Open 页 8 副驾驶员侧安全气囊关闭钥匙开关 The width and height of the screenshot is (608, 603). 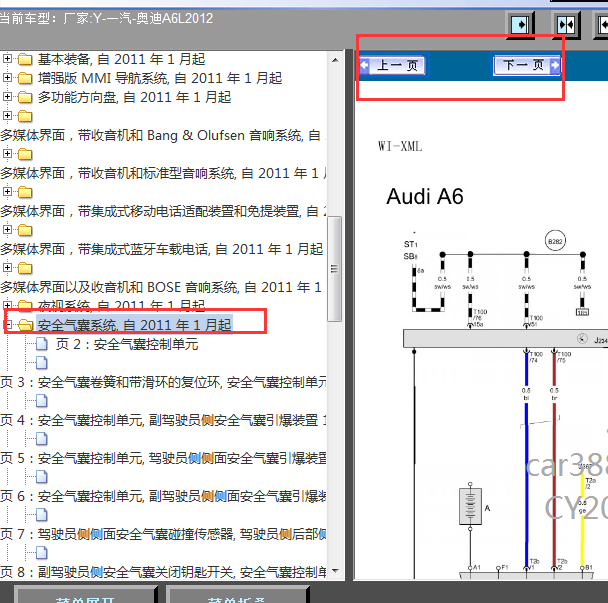click(x=163, y=572)
